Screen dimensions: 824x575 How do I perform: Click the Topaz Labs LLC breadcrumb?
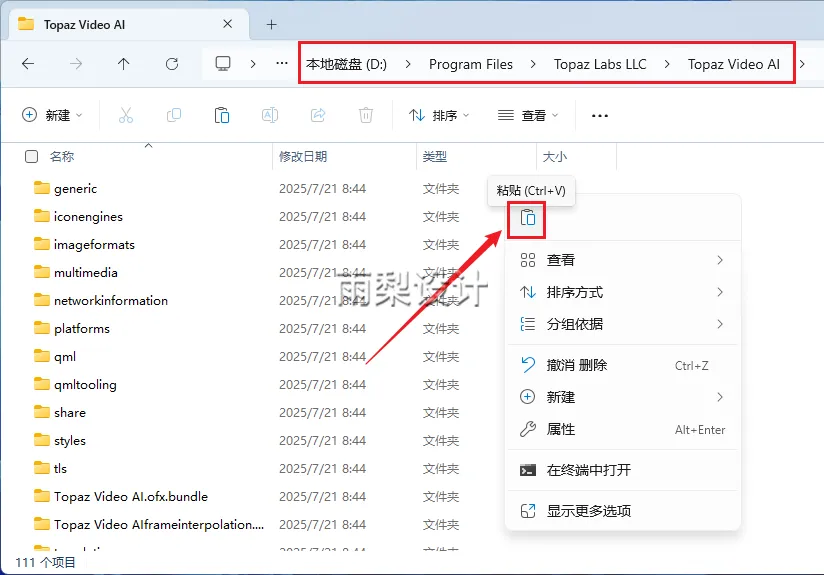click(600, 64)
